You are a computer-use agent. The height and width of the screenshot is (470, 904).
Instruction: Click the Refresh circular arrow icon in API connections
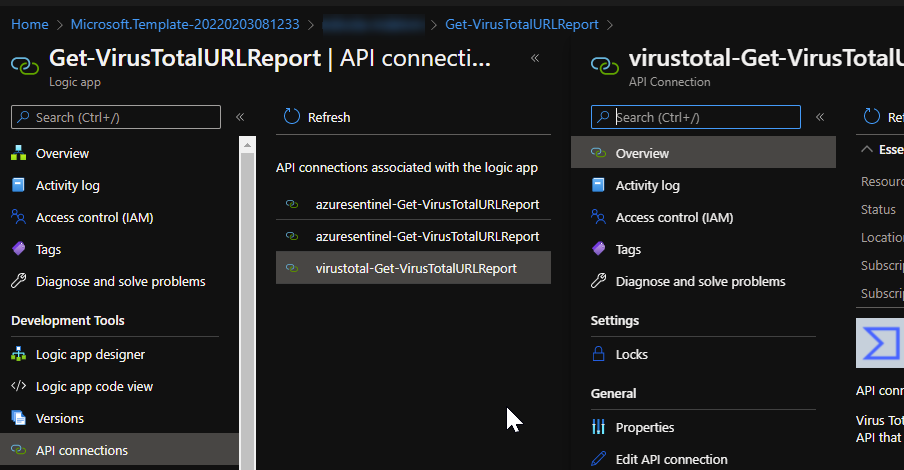pyautogui.click(x=292, y=116)
